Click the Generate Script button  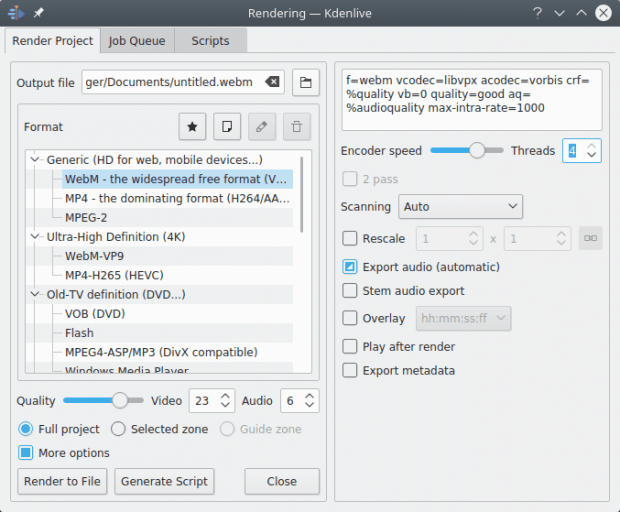[x=164, y=481]
